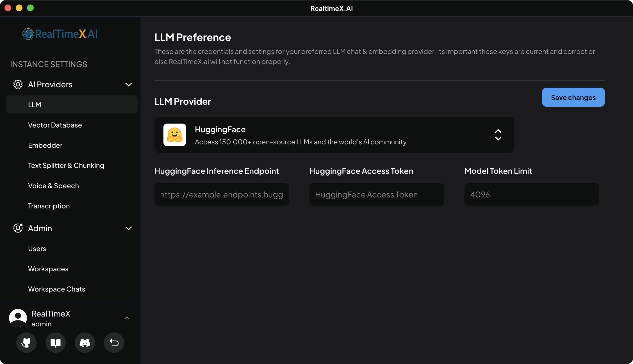Open the Discord community icon

pyautogui.click(x=85, y=343)
